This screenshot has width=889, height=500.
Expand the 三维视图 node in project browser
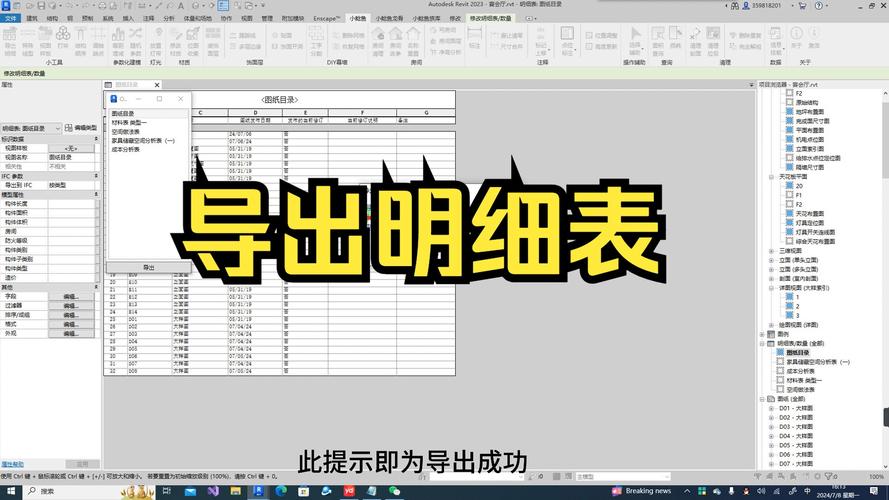pos(771,251)
